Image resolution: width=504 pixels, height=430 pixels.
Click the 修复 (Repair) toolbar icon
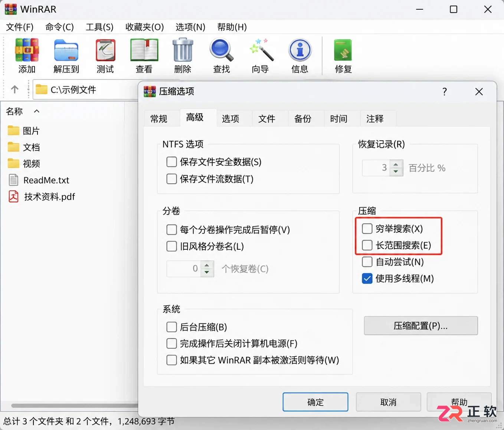pyautogui.click(x=343, y=50)
